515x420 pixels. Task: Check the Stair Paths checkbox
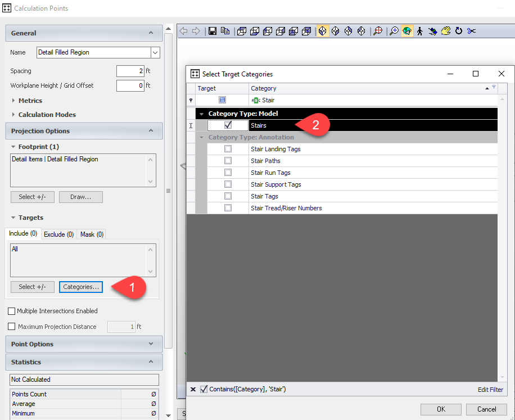tap(228, 161)
